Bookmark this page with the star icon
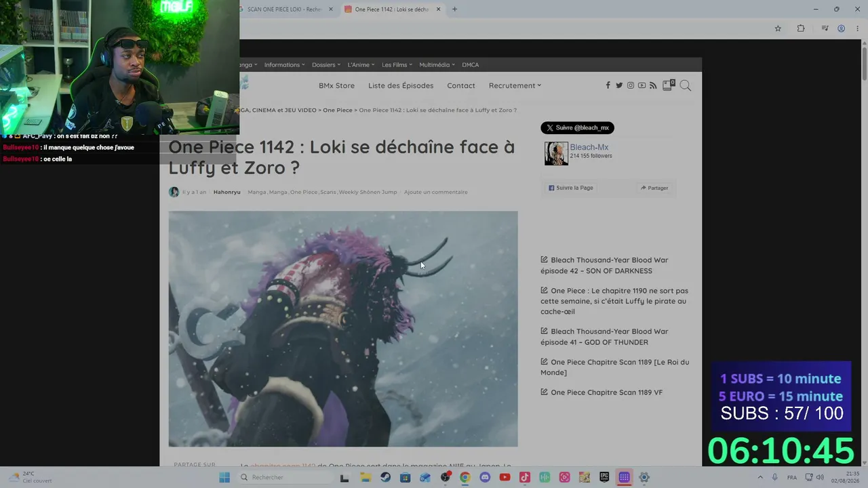The width and height of the screenshot is (868, 488). tap(778, 28)
